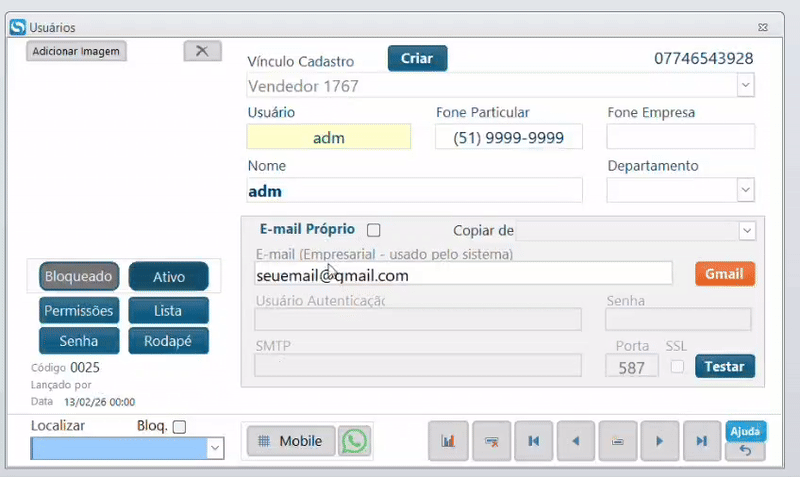Open the Departamento dropdown

(x=745, y=190)
